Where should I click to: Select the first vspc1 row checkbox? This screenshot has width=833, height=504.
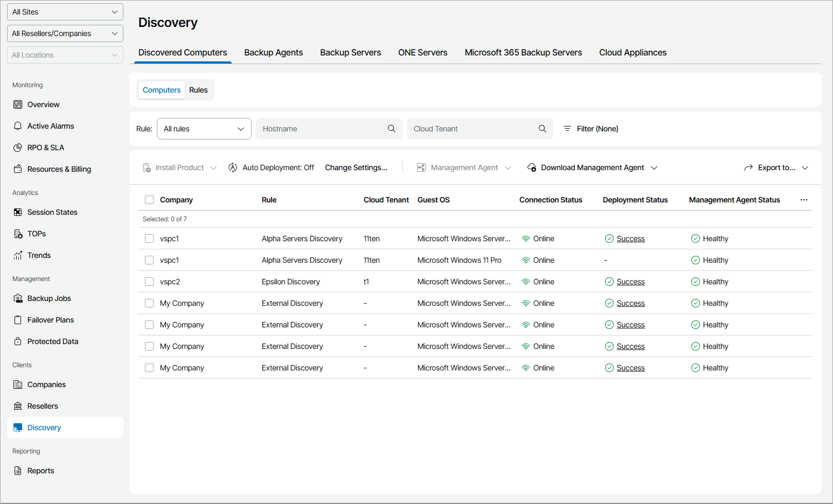coord(149,239)
